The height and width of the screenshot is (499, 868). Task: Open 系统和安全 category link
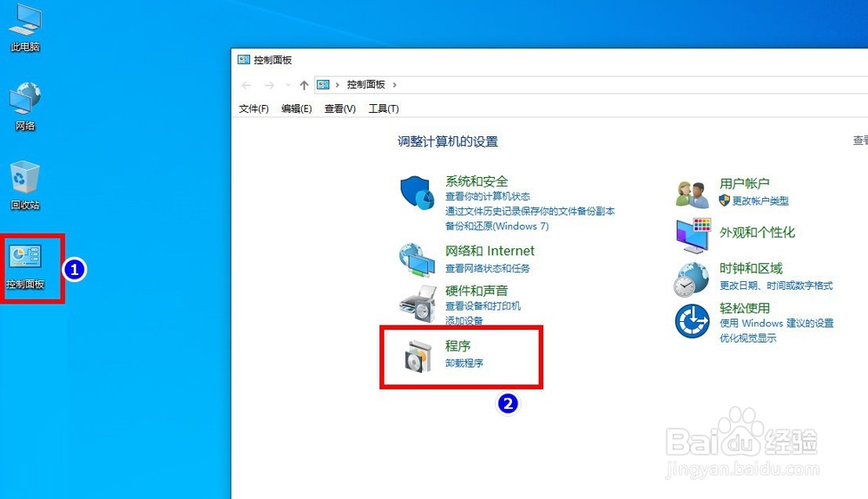click(x=477, y=181)
